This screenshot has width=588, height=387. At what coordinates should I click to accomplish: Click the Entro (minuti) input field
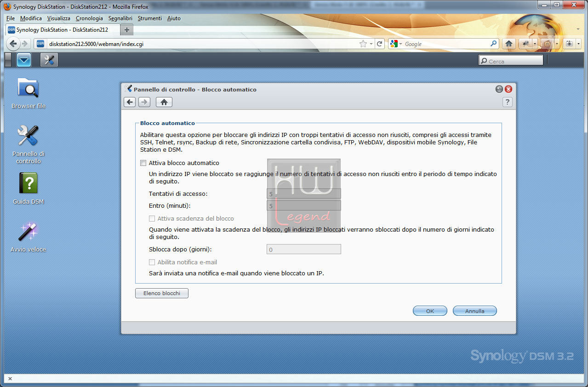pos(304,206)
